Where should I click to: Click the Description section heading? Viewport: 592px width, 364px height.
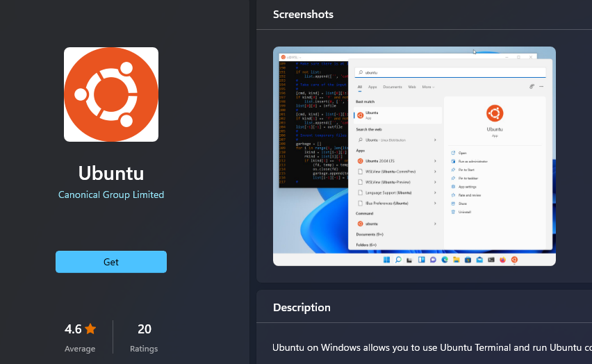302,307
